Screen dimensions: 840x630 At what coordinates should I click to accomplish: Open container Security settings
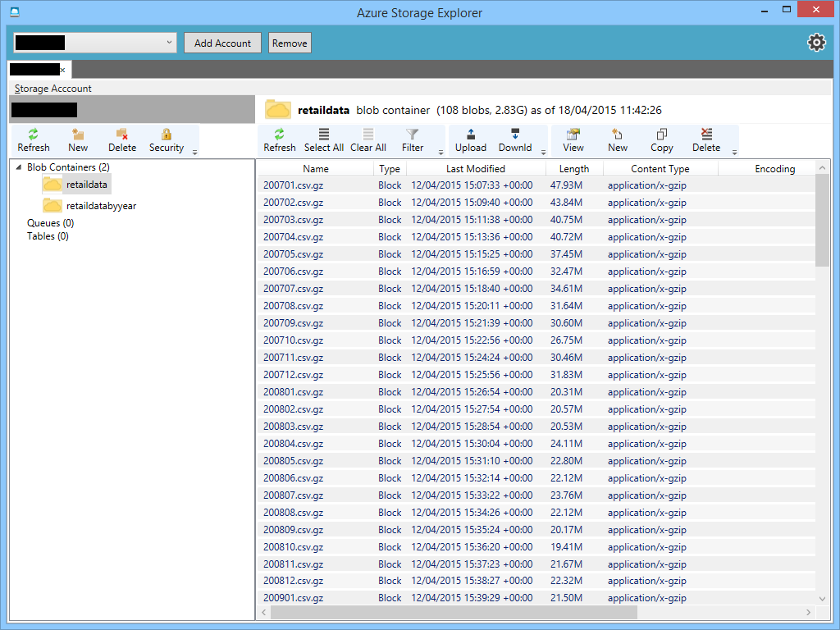tap(166, 140)
